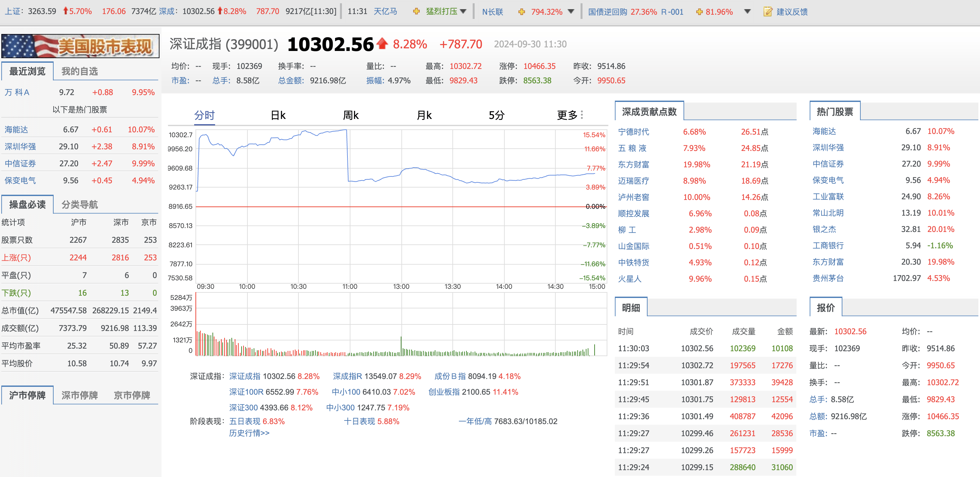
Task: Expand the dropdown arrow after 猛烈打压
Action: tap(463, 11)
